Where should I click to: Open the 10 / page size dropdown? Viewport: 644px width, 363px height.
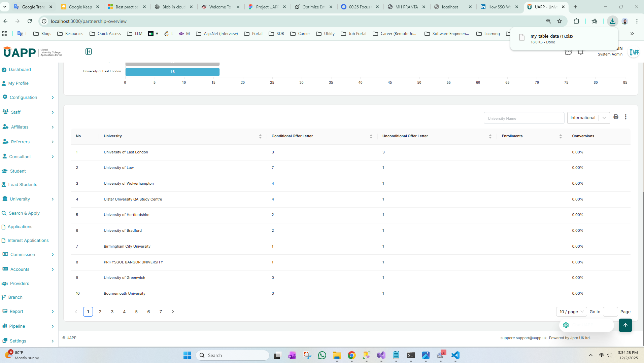(x=571, y=312)
